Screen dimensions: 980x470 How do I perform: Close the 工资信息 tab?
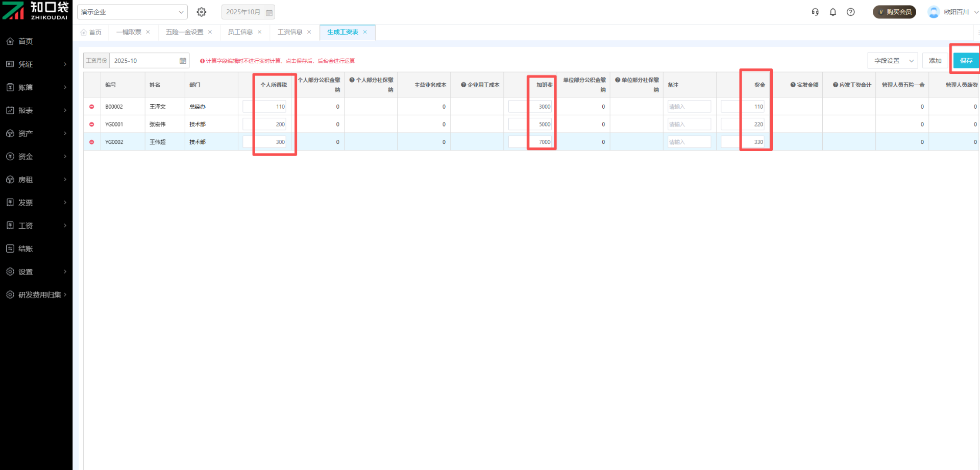click(309, 32)
